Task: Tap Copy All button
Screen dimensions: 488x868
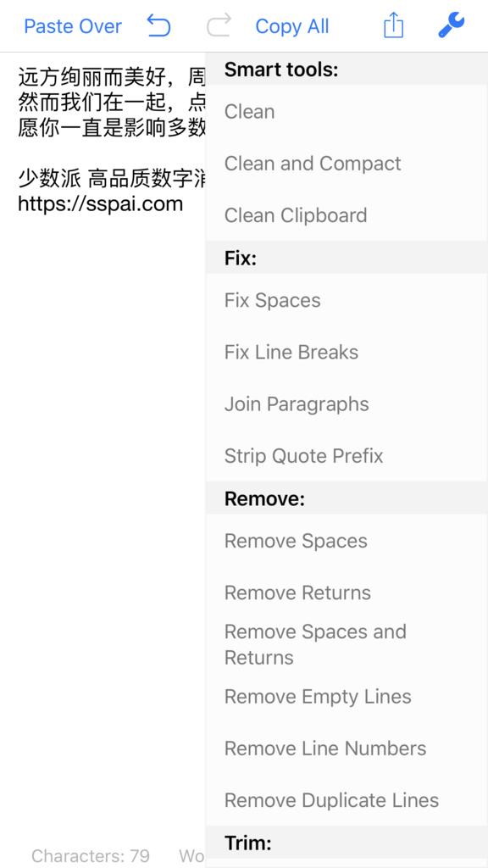Action: [x=292, y=26]
